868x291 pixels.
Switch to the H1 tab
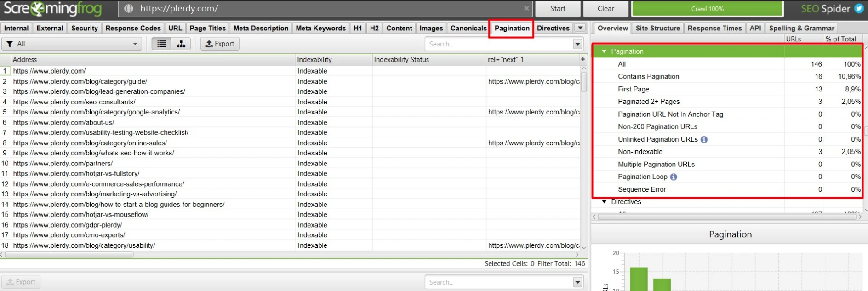pos(358,28)
